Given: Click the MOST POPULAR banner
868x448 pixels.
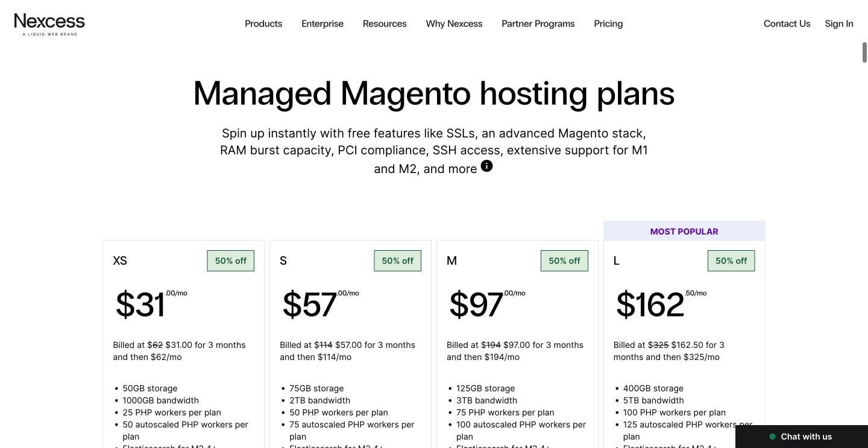Looking at the screenshot, I should click(x=684, y=231).
